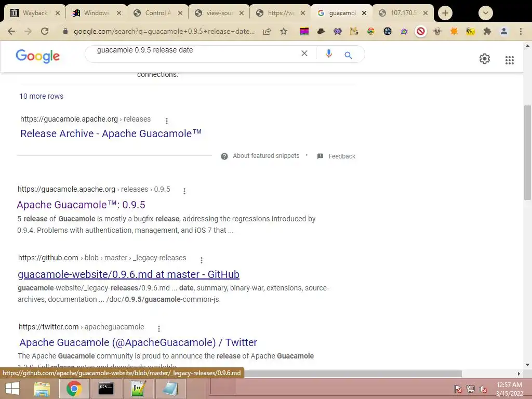The height and width of the screenshot is (399, 532).
Task: Open Chrome three-dot main menu
Action: click(521, 32)
